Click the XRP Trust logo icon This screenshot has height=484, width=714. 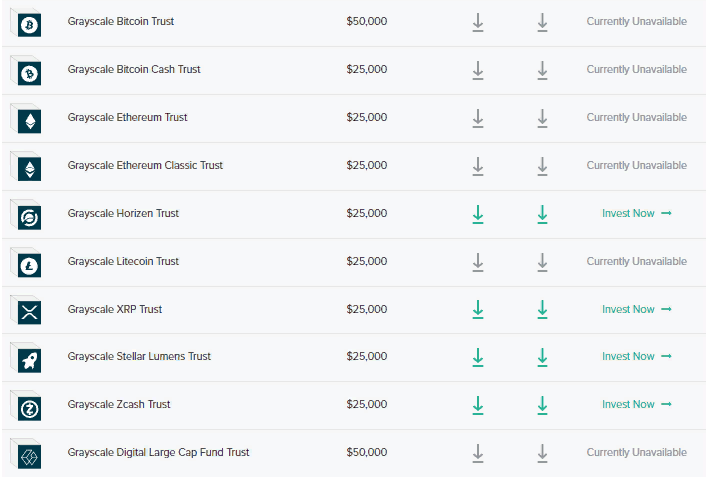[x=29, y=312]
